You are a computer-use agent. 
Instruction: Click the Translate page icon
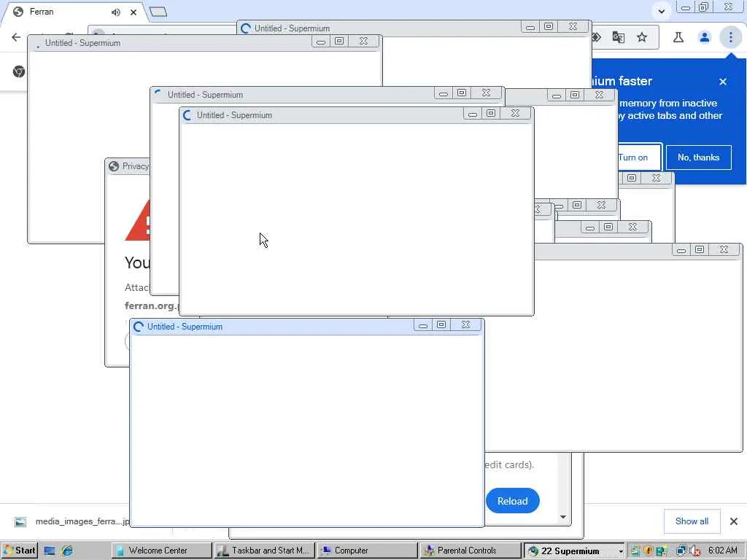tap(619, 37)
